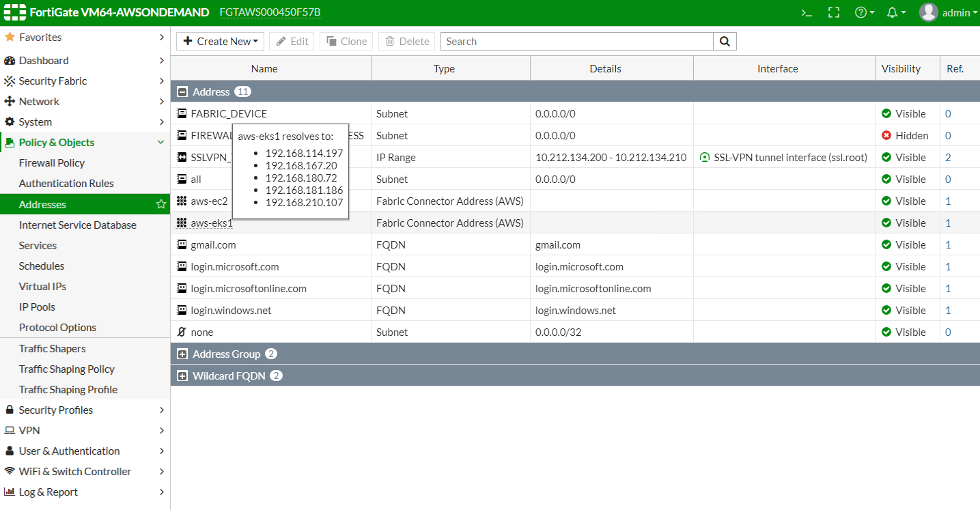This screenshot has width=980, height=510.
Task: Click the User & Authentication person icon
Action: [10, 451]
